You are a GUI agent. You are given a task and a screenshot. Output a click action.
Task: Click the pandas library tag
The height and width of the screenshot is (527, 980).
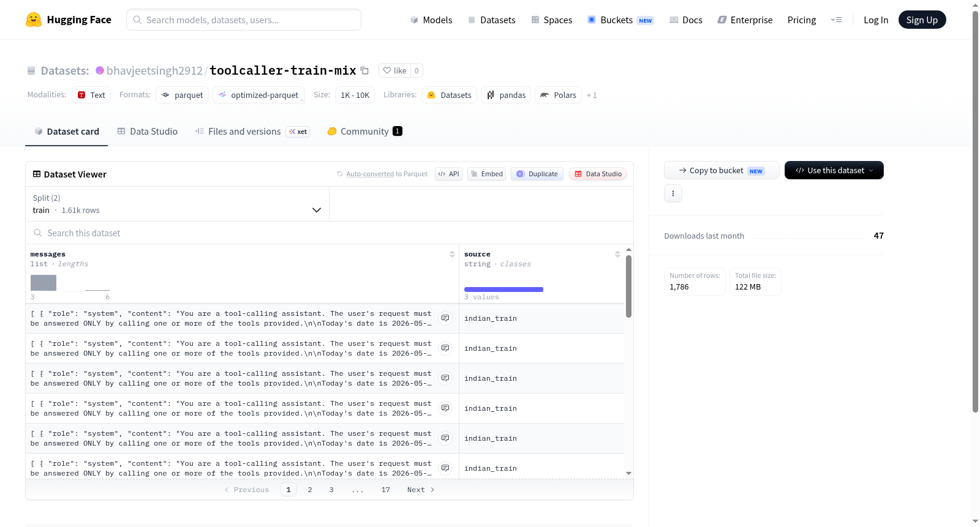(506, 95)
